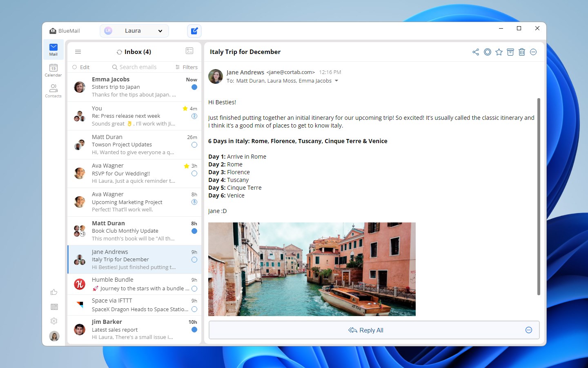
Task: Open the inbox hamburger menu
Action: coord(78,52)
